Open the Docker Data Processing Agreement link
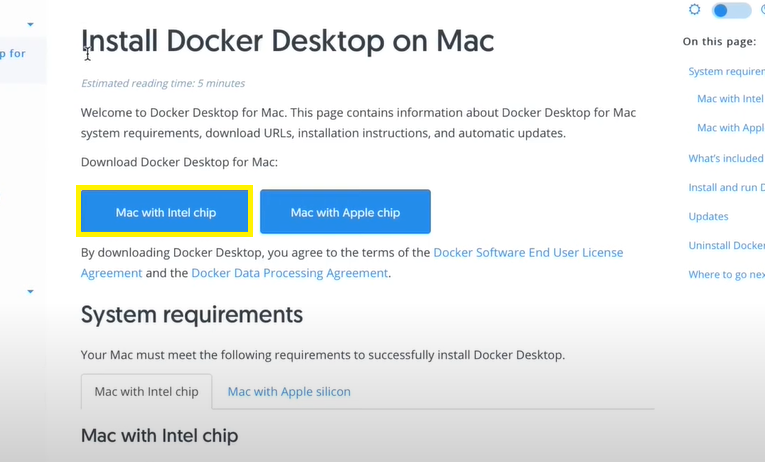This screenshot has height=462, width=765. (289, 273)
